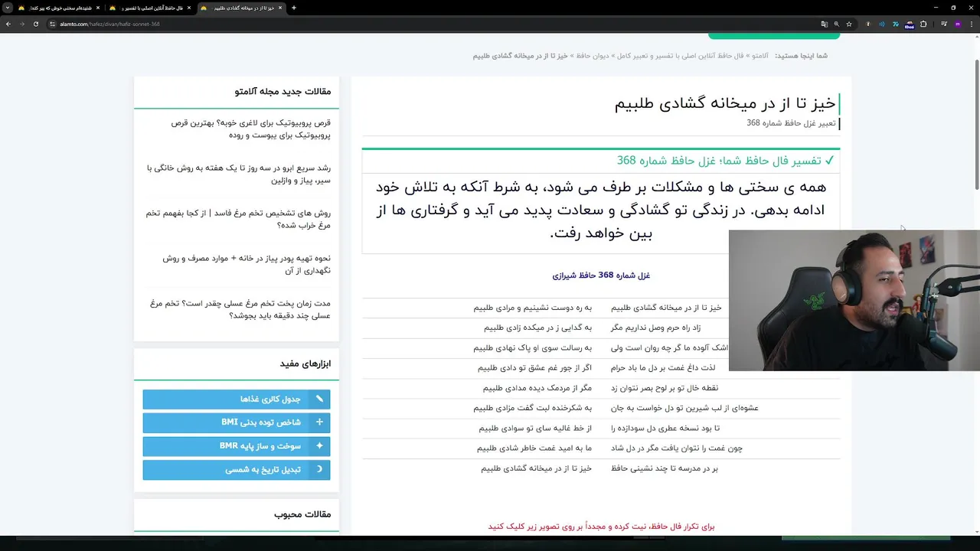Click the pencil icon on جدول کالری غذاها
Viewport: 980px width, 551px height.
click(x=319, y=399)
